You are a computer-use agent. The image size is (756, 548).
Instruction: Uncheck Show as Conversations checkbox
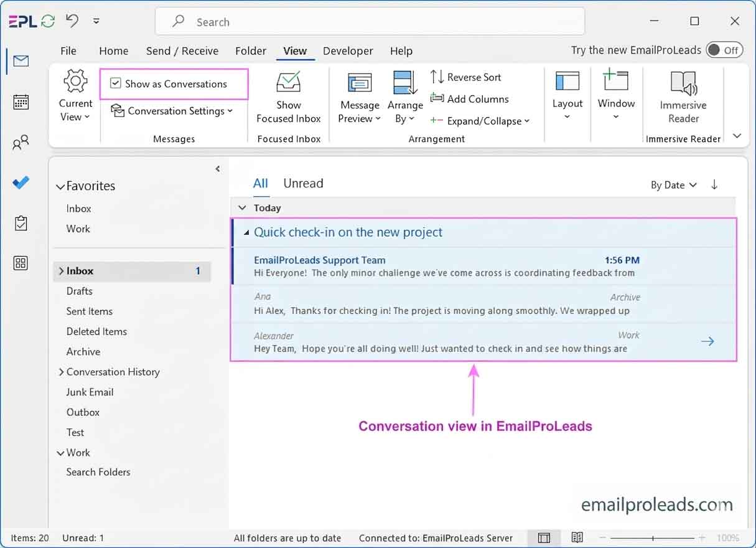click(115, 83)
